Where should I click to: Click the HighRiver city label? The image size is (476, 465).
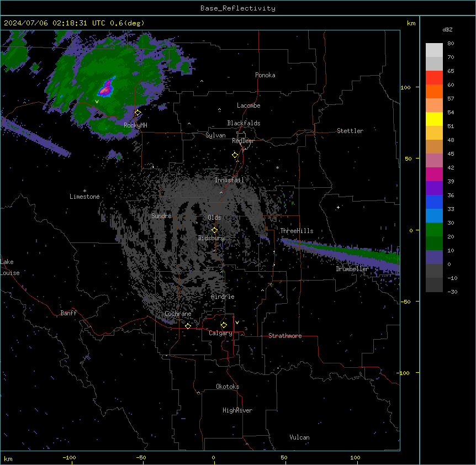pyautogui.click(x=237, y=410)
